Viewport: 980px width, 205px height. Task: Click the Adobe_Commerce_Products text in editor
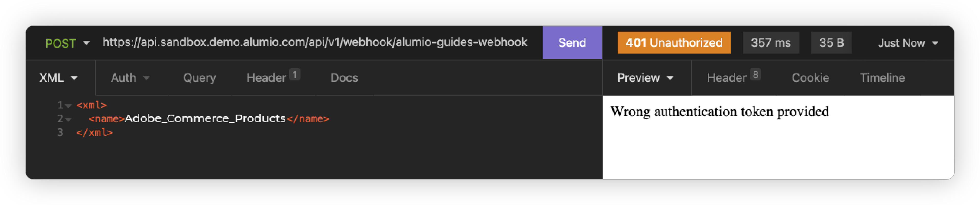coord(205,119)
